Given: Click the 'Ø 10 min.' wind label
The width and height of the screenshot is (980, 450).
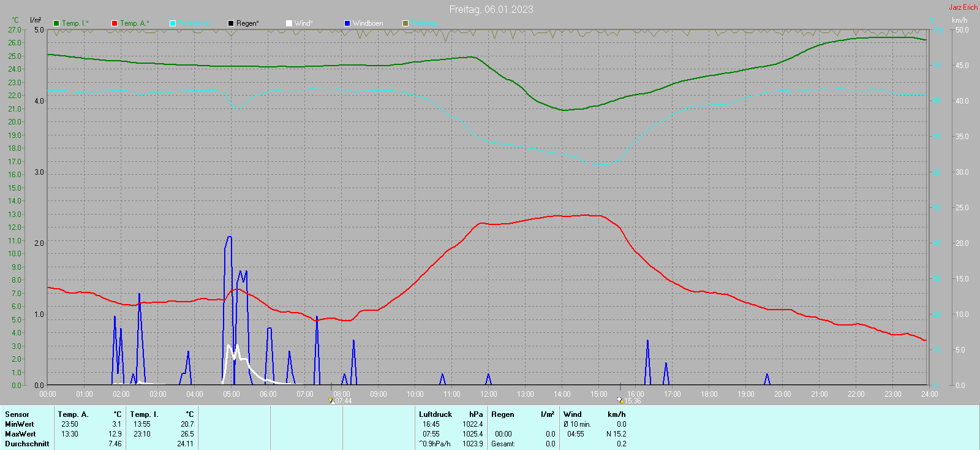Looking at the screenshot, I should click(578, 424).
